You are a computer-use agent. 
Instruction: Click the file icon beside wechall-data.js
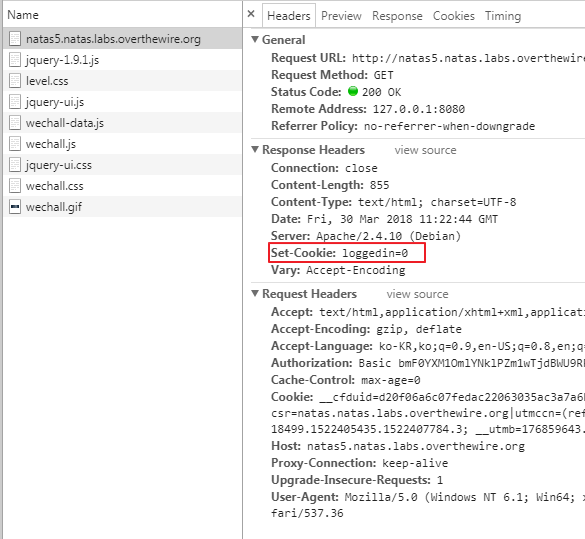15,123
